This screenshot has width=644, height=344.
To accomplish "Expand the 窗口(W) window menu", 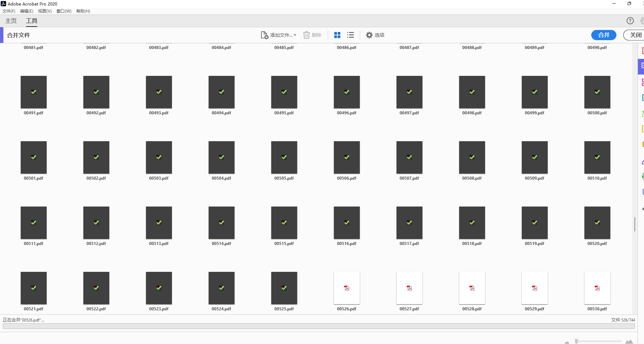I will coord(64,11).
